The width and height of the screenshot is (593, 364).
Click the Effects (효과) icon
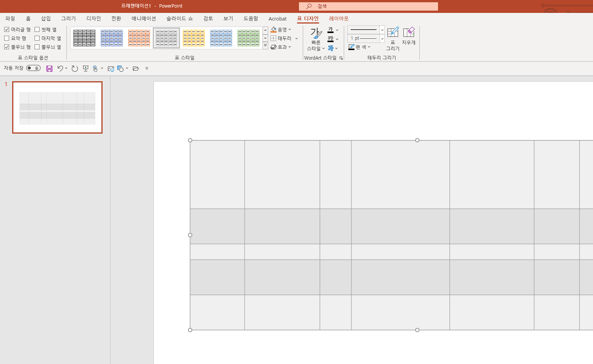[x=274, y=47]
